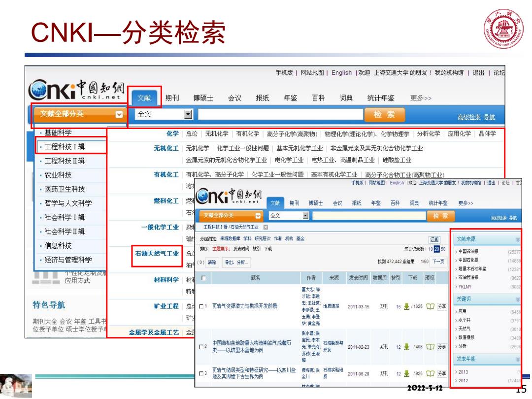Collapse the 文献来源 panel
532x399 pixels.
[x=518, y=239]
